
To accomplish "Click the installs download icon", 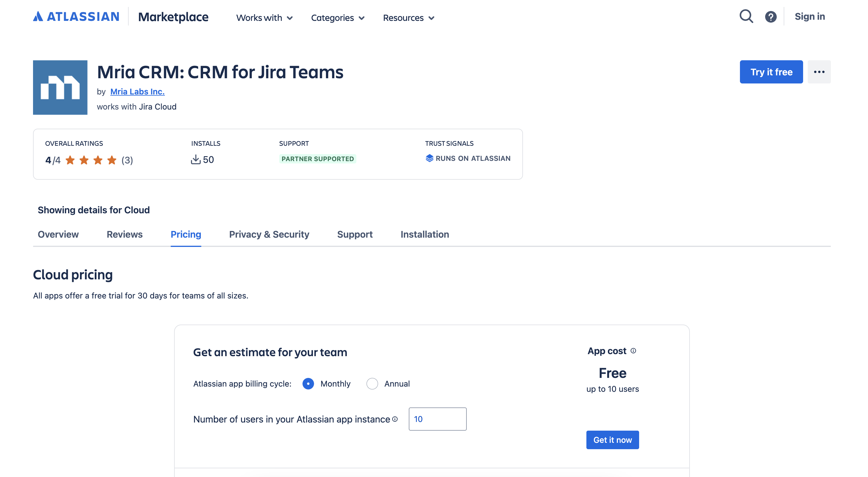I will (196, 159).
